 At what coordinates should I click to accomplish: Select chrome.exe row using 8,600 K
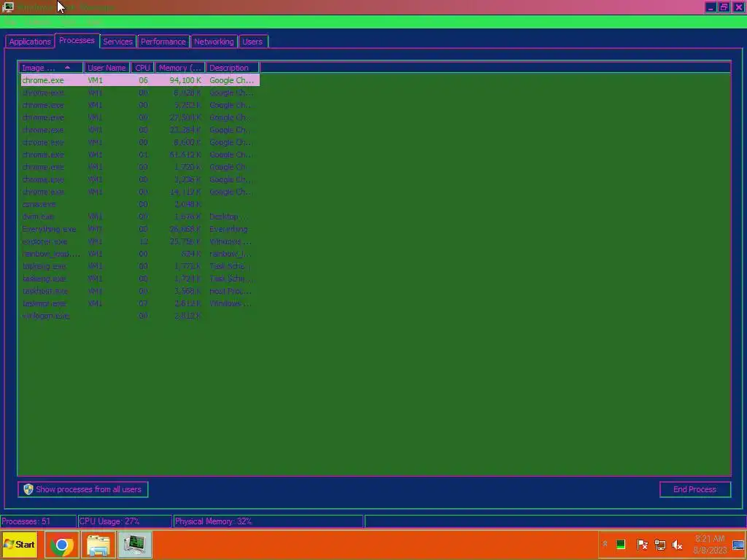(x=140, y=142)
